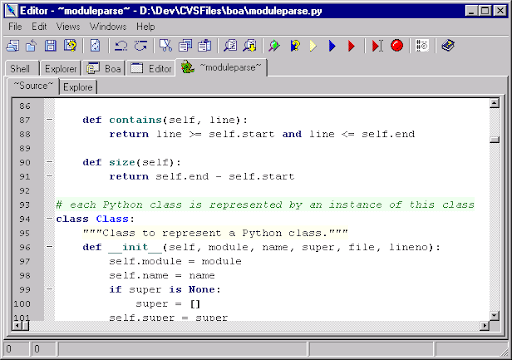Click "self.name = name" on line 98
This screenshot has width=512, height=360.
tap(162, 276)
